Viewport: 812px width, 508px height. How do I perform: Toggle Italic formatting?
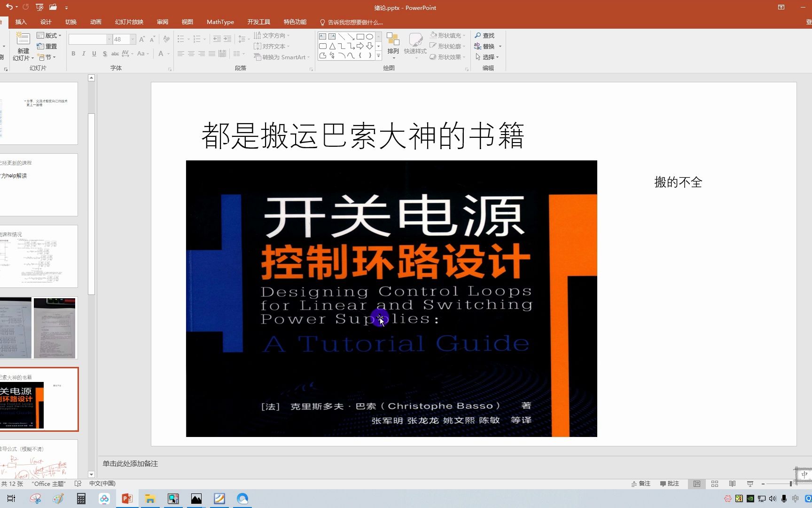tap(84, 54)
